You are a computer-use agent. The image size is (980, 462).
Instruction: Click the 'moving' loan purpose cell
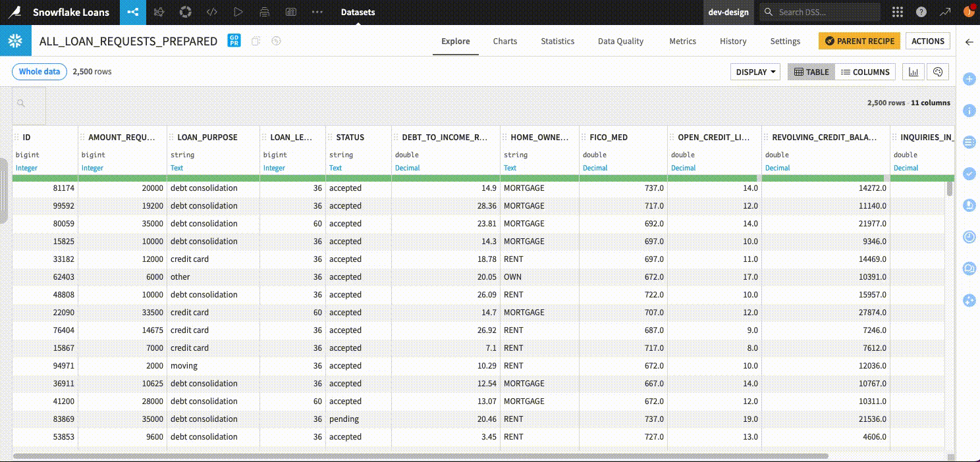click(x=213, y=365)
